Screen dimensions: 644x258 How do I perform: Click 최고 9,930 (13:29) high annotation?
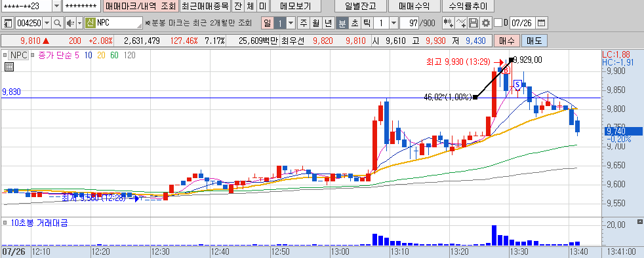458,62
